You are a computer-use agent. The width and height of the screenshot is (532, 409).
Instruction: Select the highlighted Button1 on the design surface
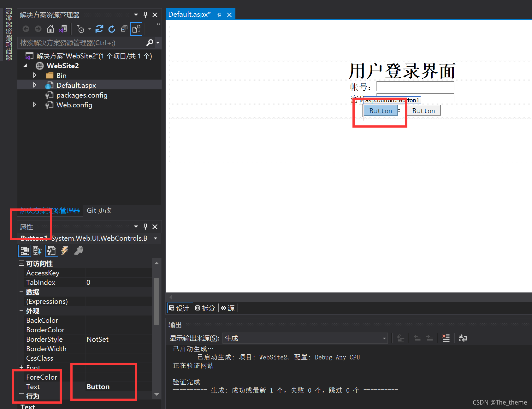point(381,111)
